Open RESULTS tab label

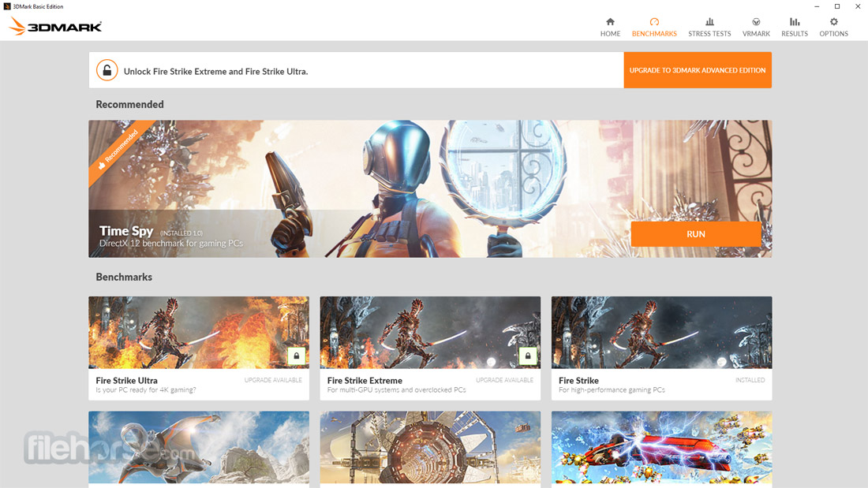click(795, 34)
